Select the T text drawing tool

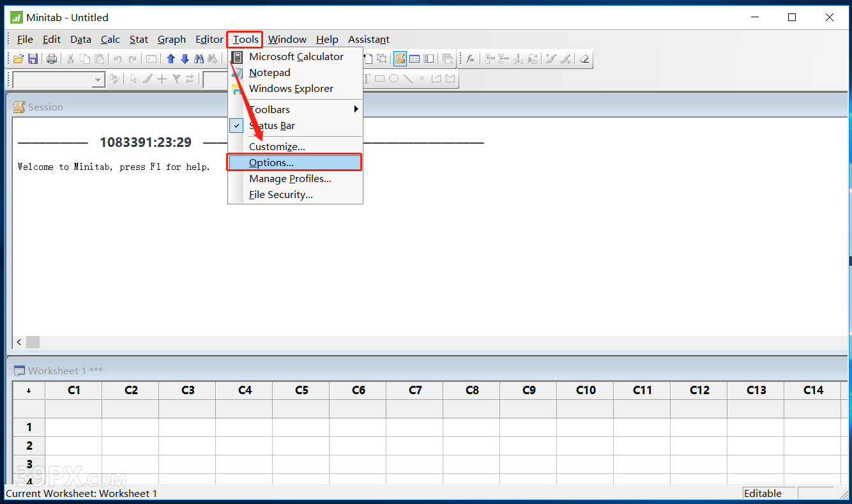click(367, 79)
